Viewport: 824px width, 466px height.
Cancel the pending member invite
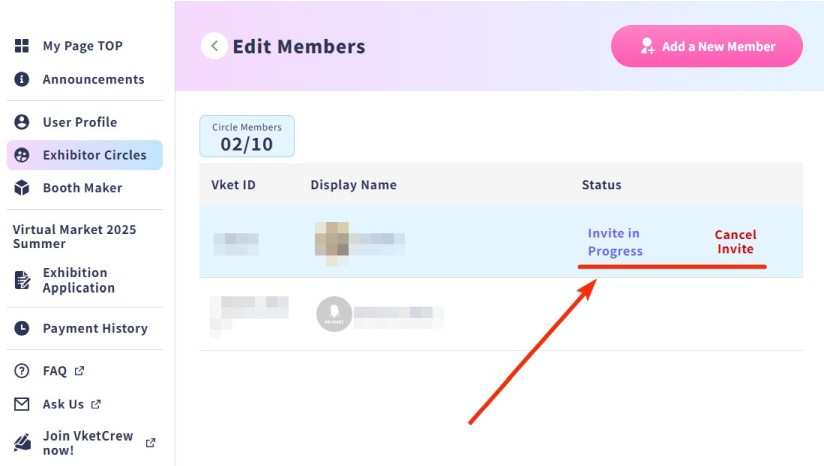(x=735, y=242)
